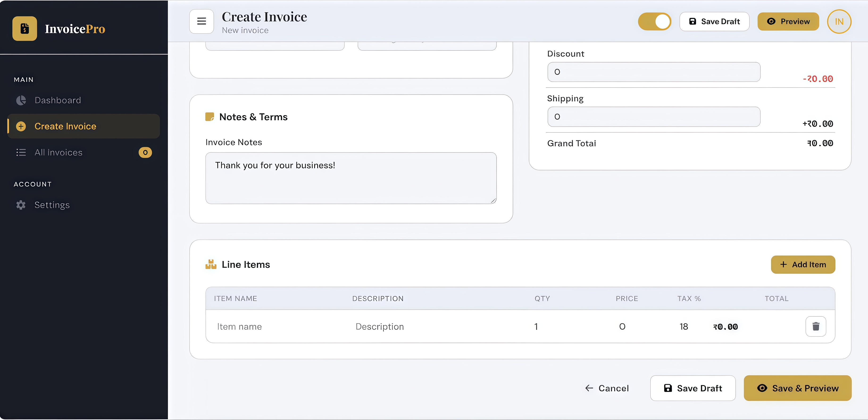Click the notes textarea resize handle

[x=493, y=201]
